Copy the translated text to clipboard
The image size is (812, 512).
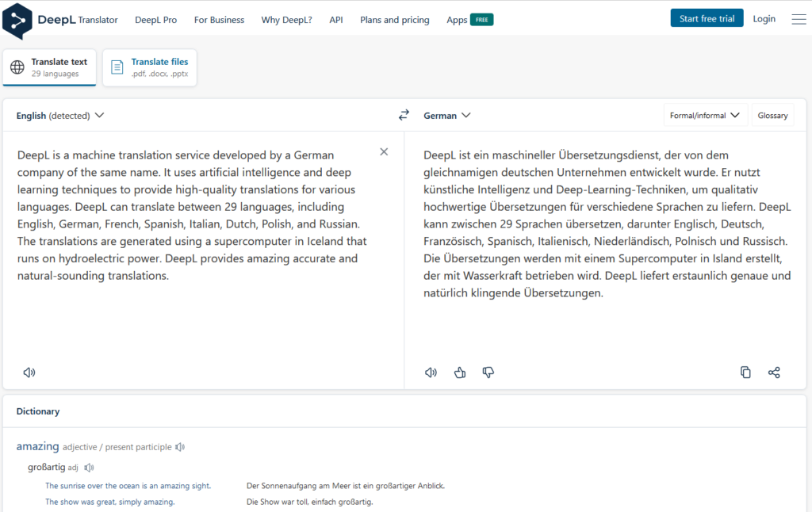pos(745,373)
